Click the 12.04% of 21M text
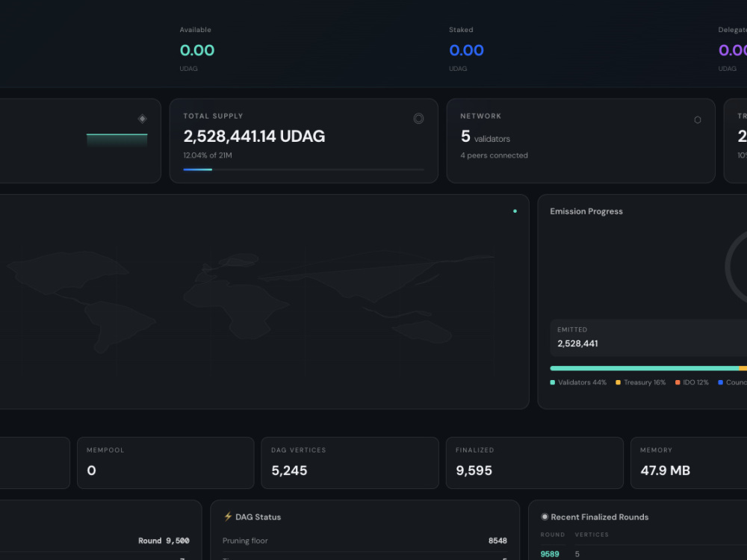This screenshot has width=747, height=560. (x=208, y=155)
